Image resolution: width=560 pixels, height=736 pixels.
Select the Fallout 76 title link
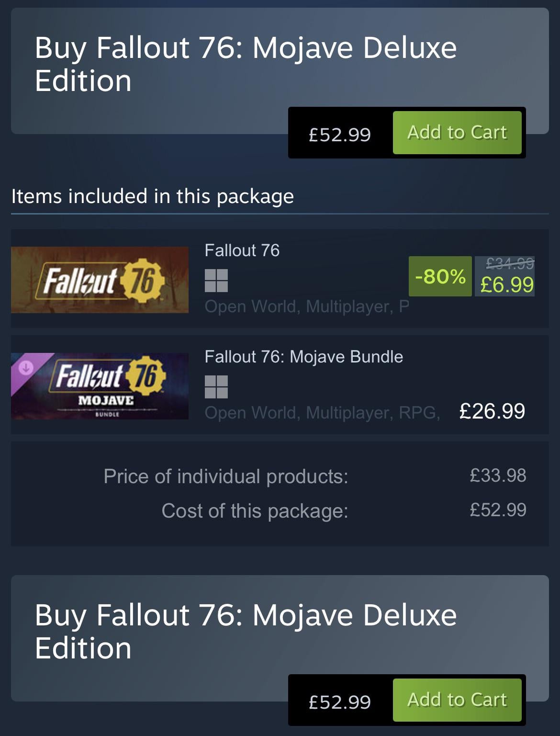coord(242,250)
